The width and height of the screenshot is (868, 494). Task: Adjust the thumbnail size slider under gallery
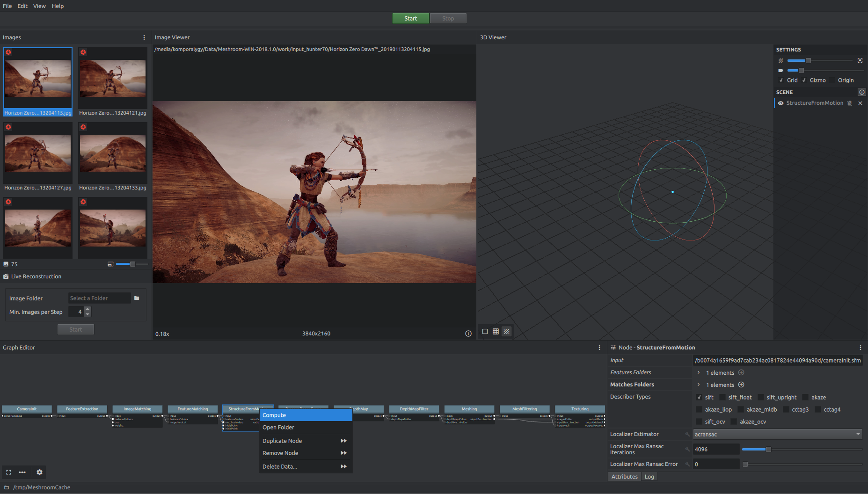132,264
